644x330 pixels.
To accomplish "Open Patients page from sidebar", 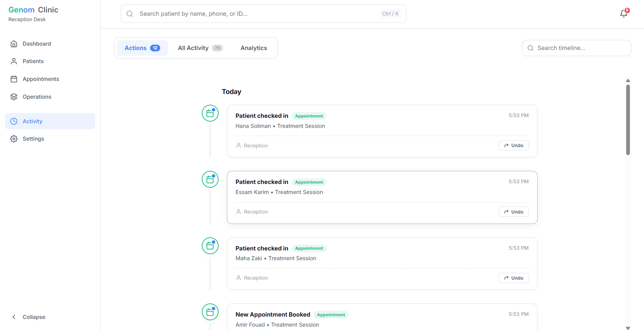I will click(50, 61).
